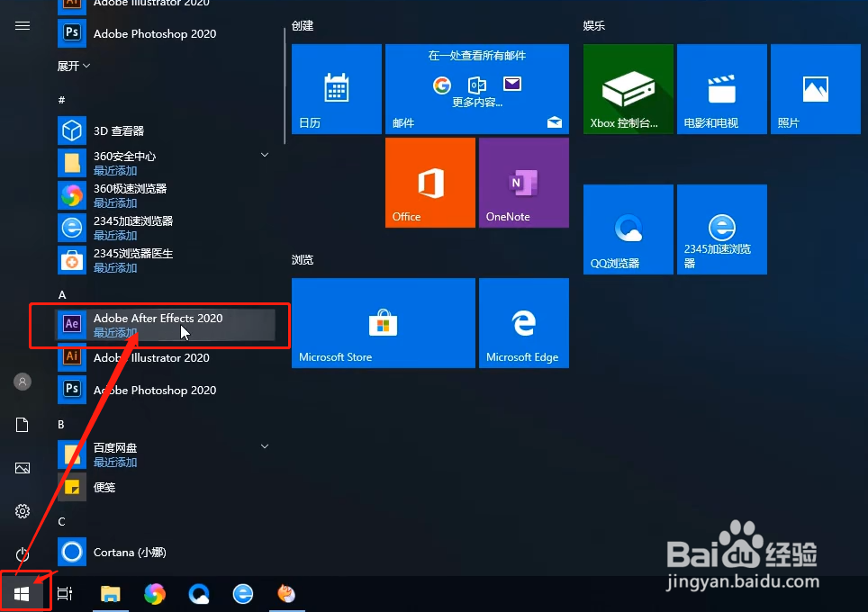Click the 浏览 tile group title
Screen dimensions: 868x612
coord(303,259)
